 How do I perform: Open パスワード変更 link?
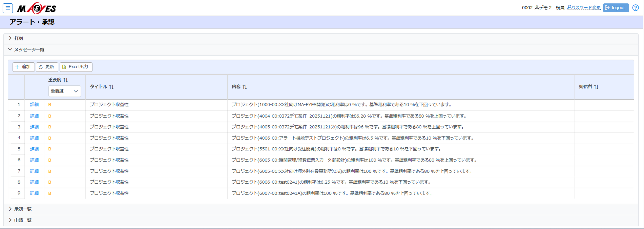[x=584, y=8]
